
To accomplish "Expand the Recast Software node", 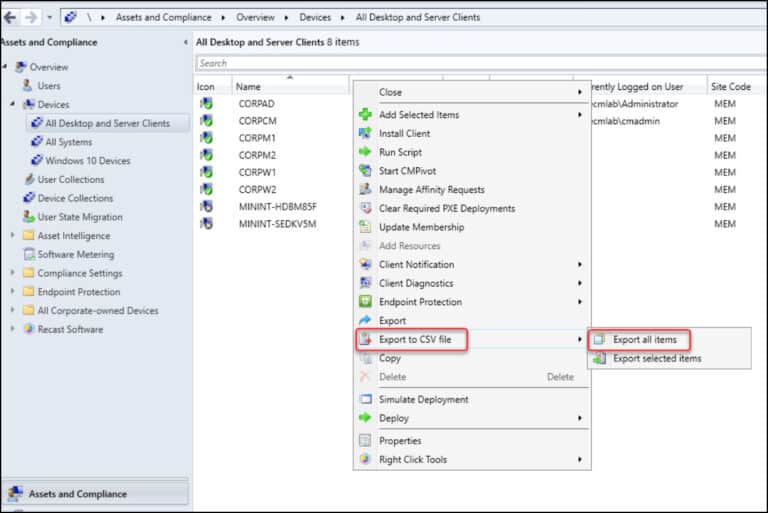I will click(13, 328).
